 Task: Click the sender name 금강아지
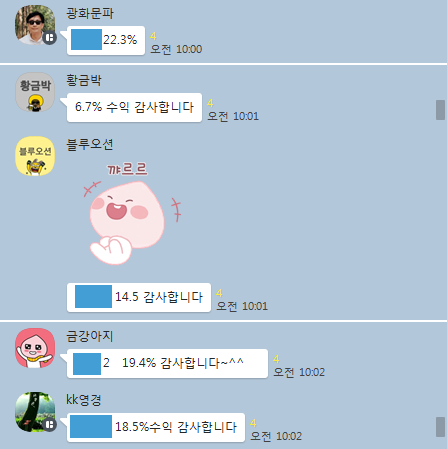[90, 336]
